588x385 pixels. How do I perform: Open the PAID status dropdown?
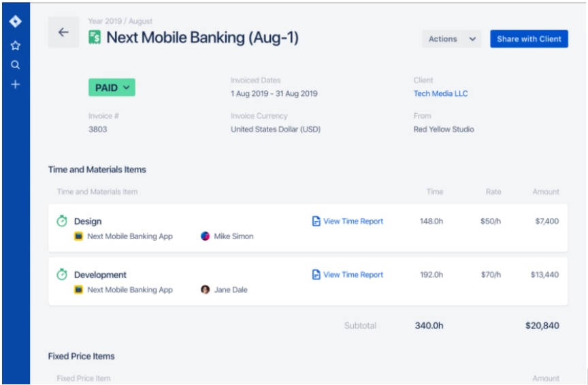click(112, 88)
